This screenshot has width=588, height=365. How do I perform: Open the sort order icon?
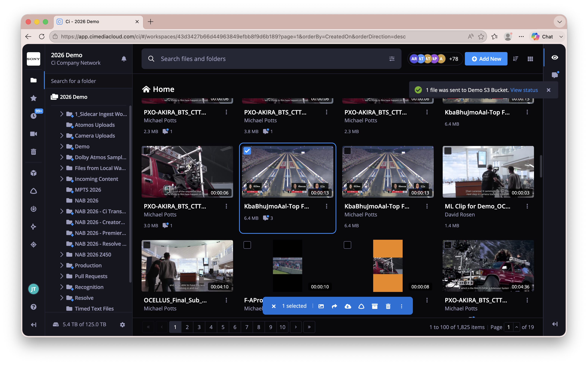tap(516, 59)
